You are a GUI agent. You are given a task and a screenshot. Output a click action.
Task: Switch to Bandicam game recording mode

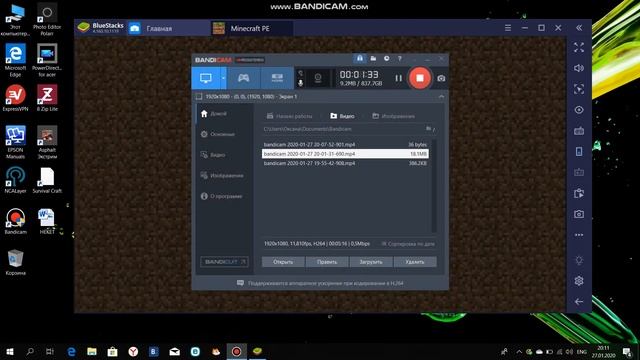coord(244,78)
